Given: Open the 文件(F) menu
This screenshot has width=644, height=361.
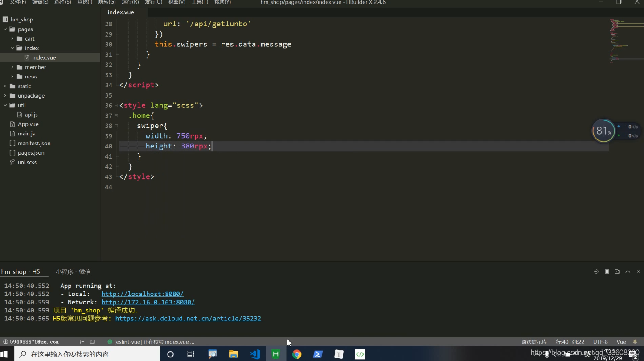Looking at the screenshot, I should [x=18, y=2].
